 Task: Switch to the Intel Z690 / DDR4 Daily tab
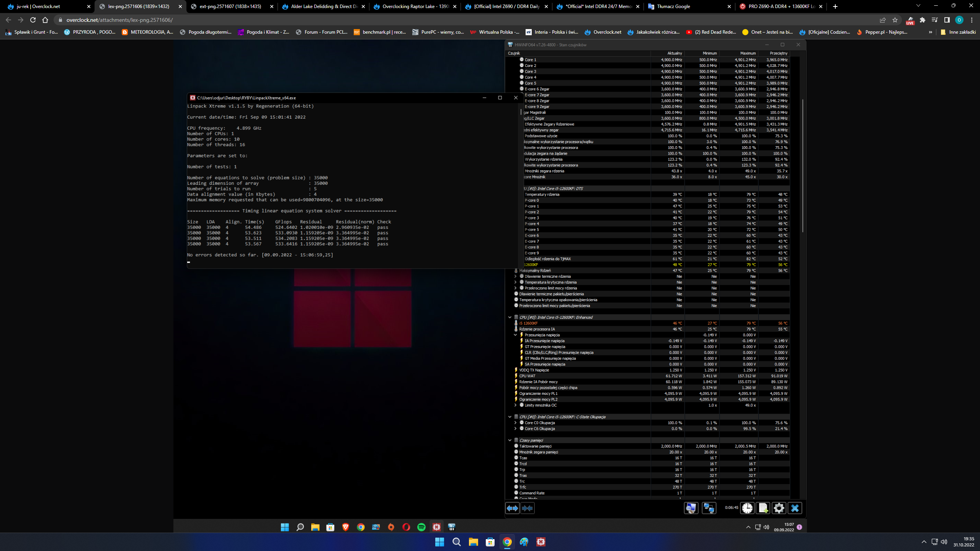coord(507,7)
